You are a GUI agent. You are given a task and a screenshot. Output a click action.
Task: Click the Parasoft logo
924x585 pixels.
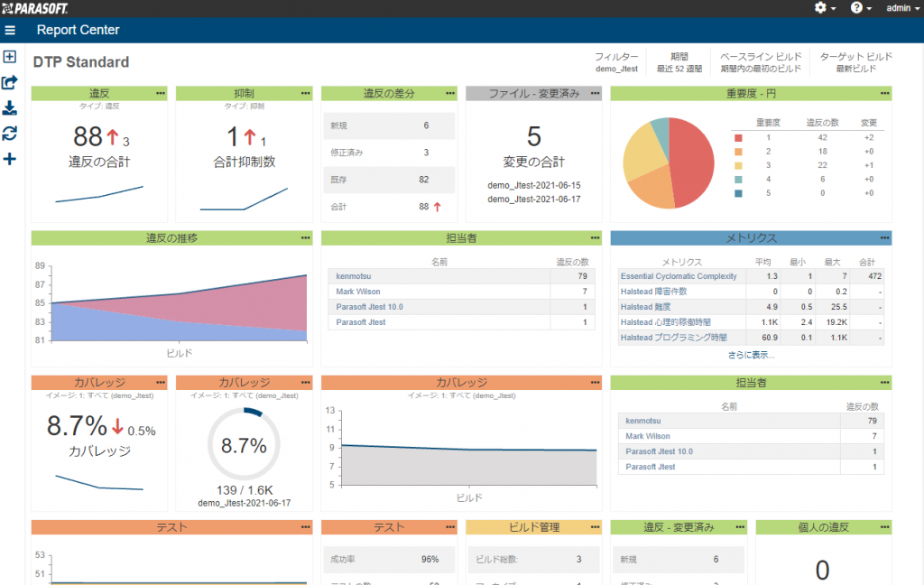(x=35, y=8)
